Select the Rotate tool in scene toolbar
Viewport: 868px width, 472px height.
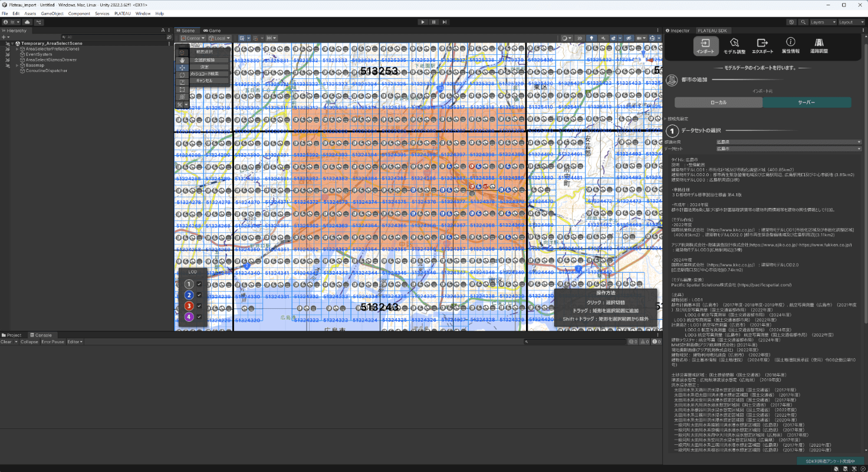(x=182, y=75)
